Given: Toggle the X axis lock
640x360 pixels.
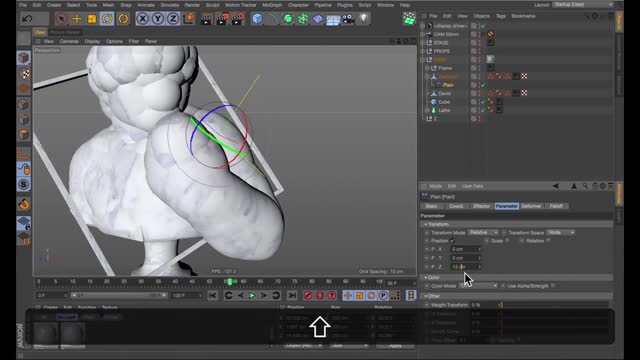Looking at the screenshot, I should pos(142,19).
